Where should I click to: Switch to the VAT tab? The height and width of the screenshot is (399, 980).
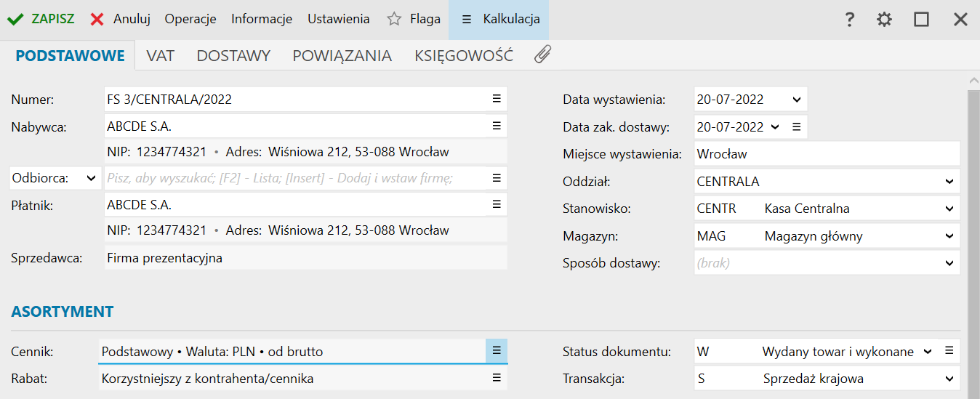pyautogui.click(x=160, y=55)
